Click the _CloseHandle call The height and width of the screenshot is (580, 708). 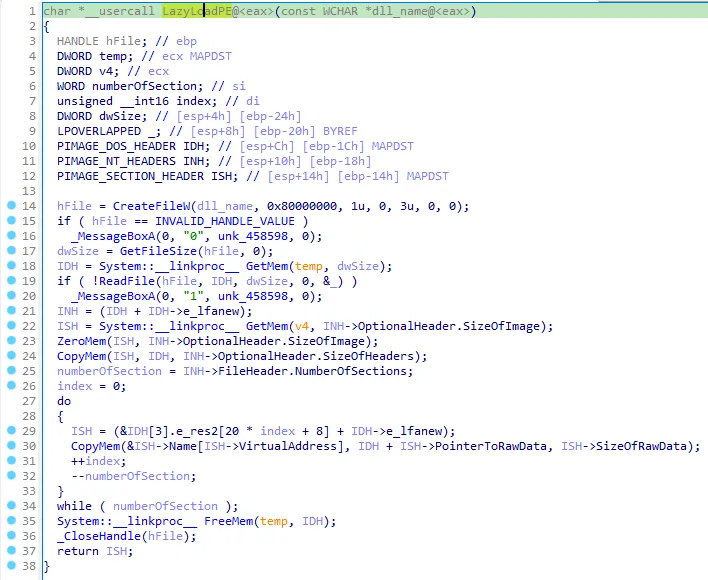[x=99, y=536]
